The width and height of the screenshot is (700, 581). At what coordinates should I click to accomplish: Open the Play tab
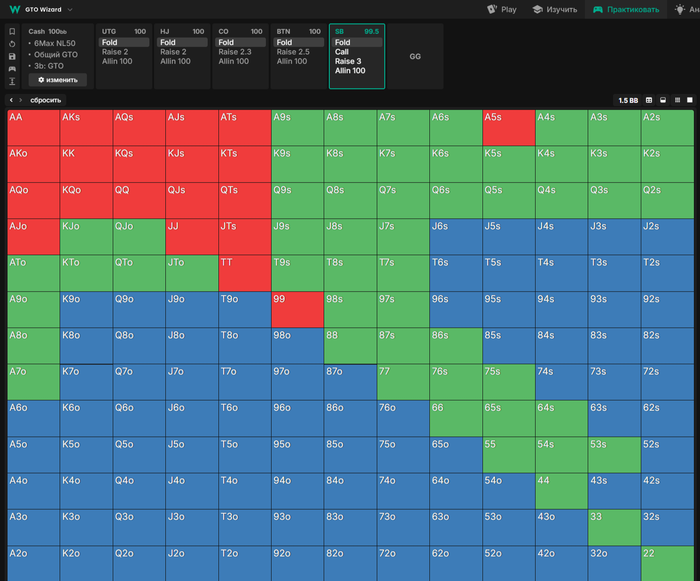pyautogui.click(x=502, y=9)
